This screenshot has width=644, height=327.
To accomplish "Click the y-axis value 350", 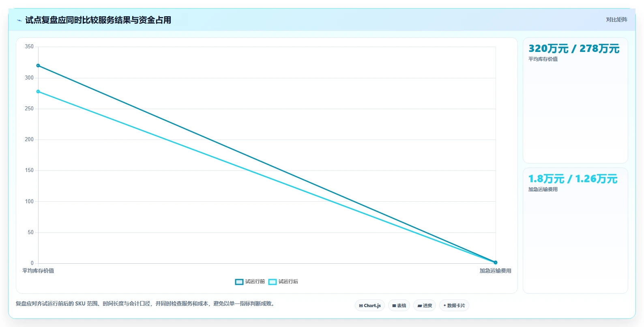I will (29, 47).
